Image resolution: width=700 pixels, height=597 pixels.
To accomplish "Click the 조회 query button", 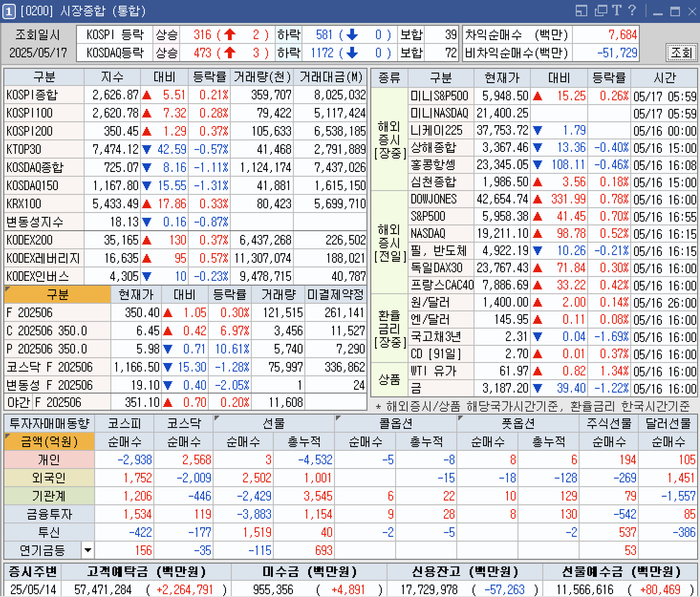I will point(681,53).
